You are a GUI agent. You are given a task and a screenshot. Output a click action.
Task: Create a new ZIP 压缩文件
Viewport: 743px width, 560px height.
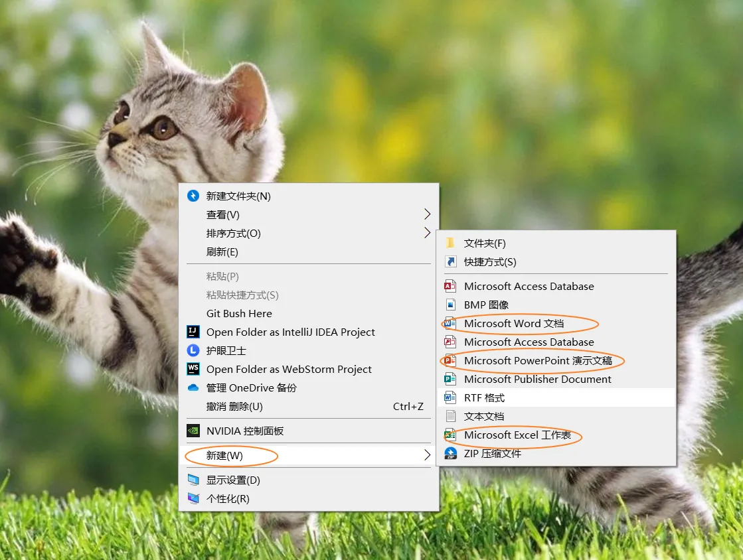(556, 453)
